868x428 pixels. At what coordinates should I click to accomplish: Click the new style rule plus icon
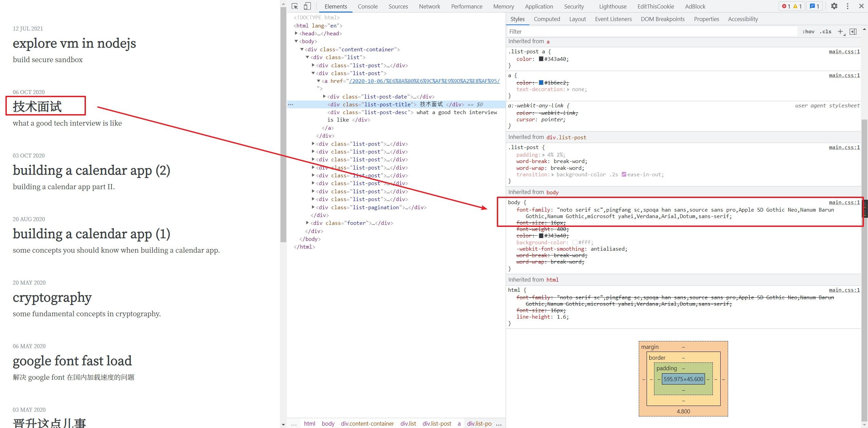[x=840, y=32]
